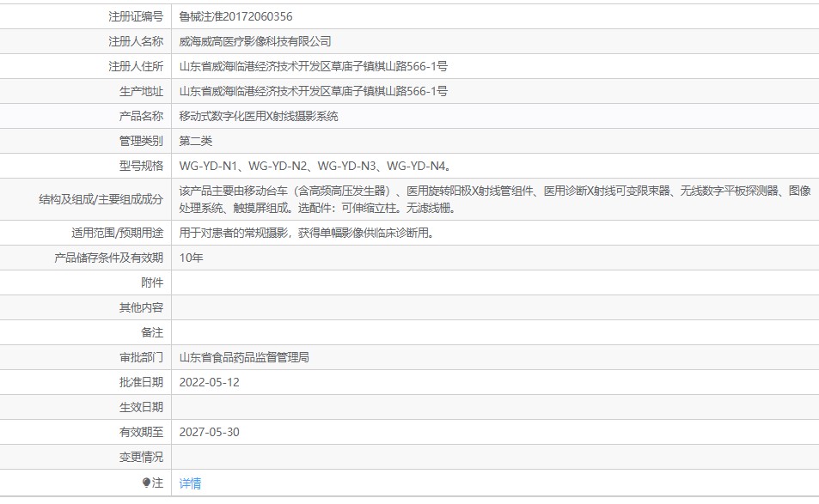Click the 注册人名称 label
Image resolution: width=819 pixels, height=504 pixels.
(x=136, y=41)
